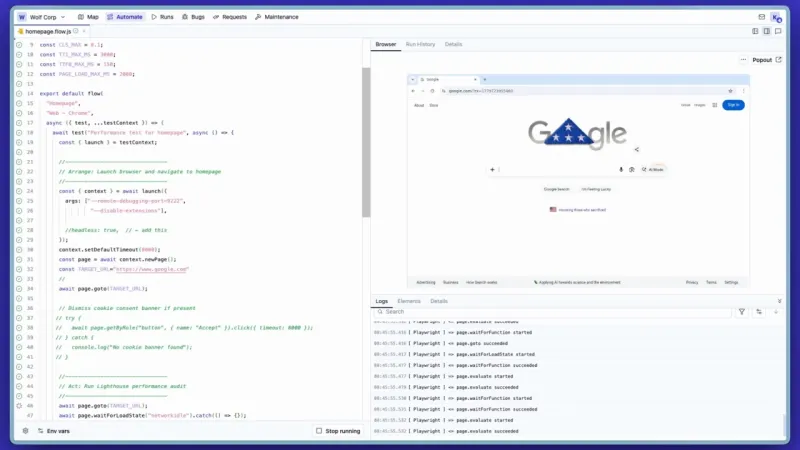Click the Google doodle logo
Image resolution: width=800 pixels, height=450 pixels.
(577, 134)
